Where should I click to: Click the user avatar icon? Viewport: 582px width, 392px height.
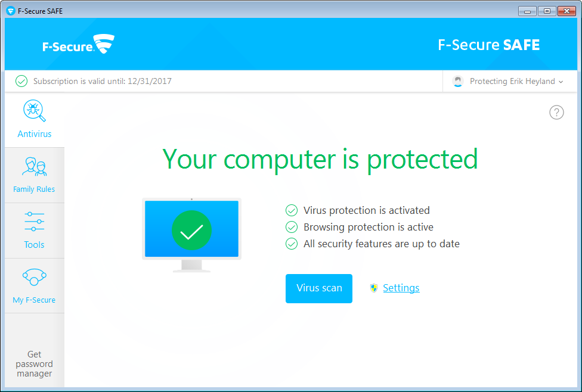point(458,82)
